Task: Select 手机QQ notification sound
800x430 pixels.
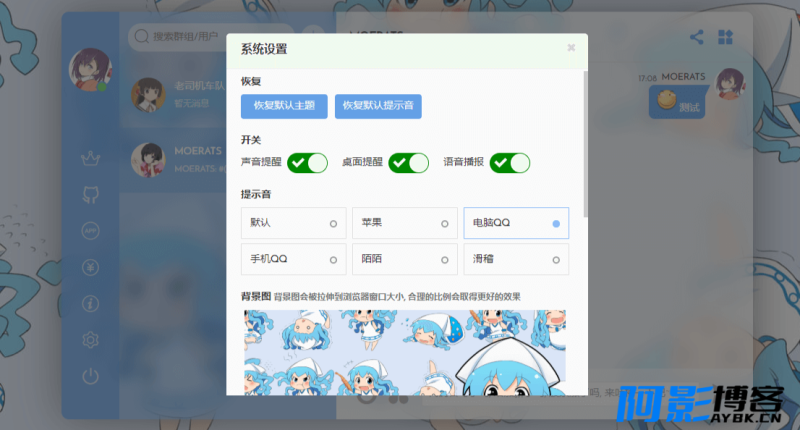Action: 293,259
